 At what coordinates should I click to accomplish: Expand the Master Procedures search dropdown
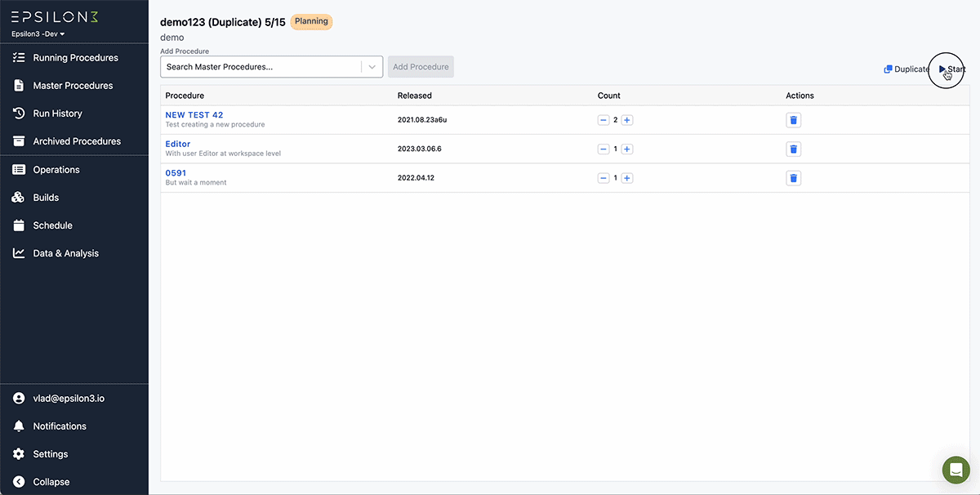[372, 66]
